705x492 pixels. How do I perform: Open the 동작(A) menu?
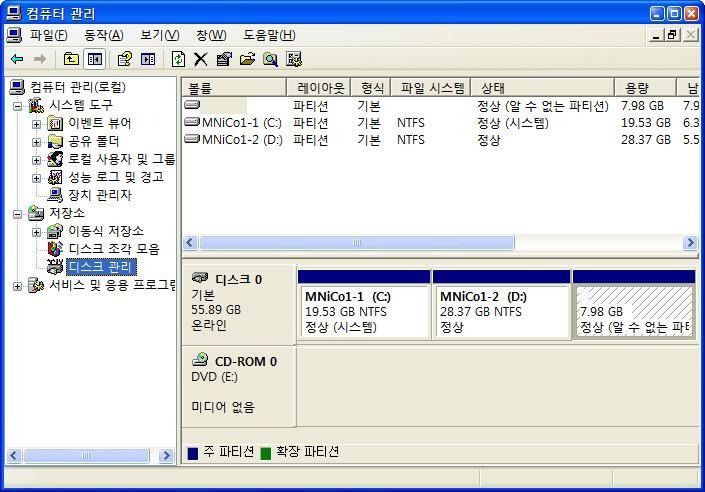tap(104, 35)
